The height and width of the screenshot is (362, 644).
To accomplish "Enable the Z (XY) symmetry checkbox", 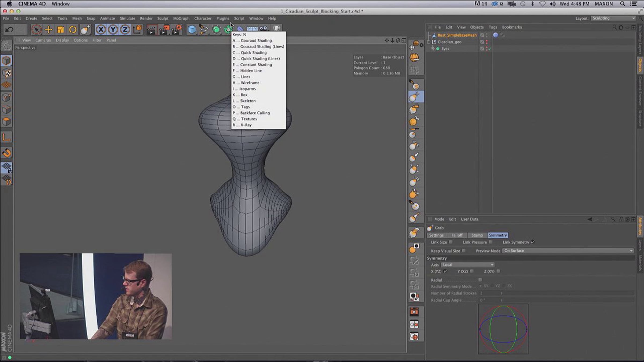I will point(498,271).
